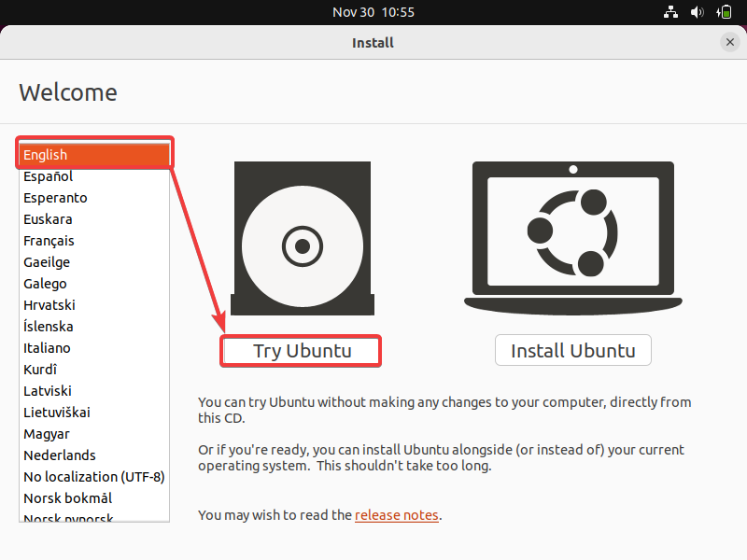Click the Install Ubuntu button
The width and height of the screenshot is (747, 560).
click(x=572, y=350)
